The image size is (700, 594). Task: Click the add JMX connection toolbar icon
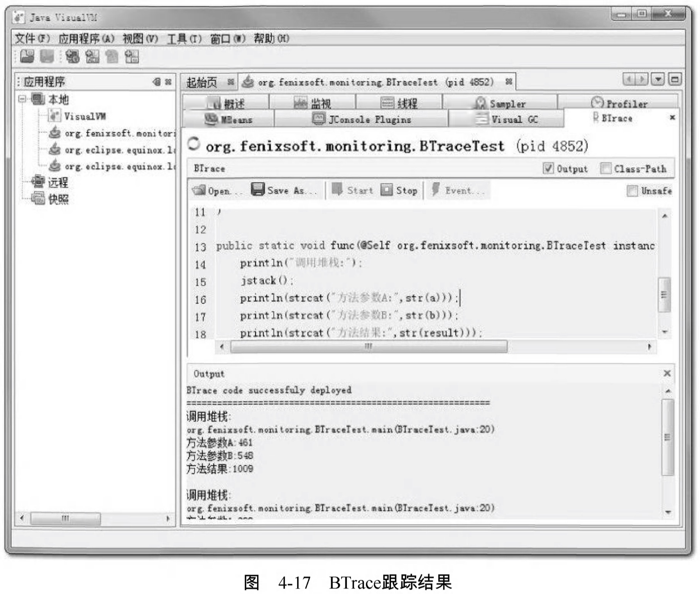click(92, 57)
